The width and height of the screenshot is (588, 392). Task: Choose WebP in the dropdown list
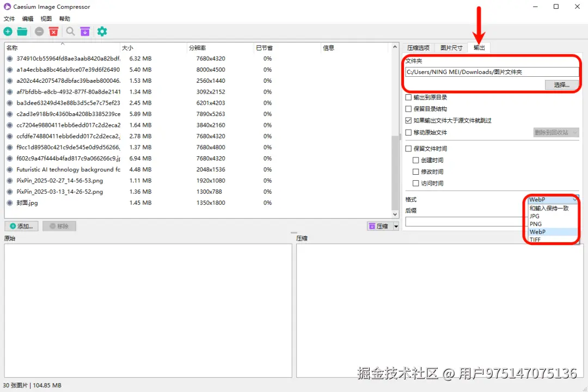click(553, 232)
